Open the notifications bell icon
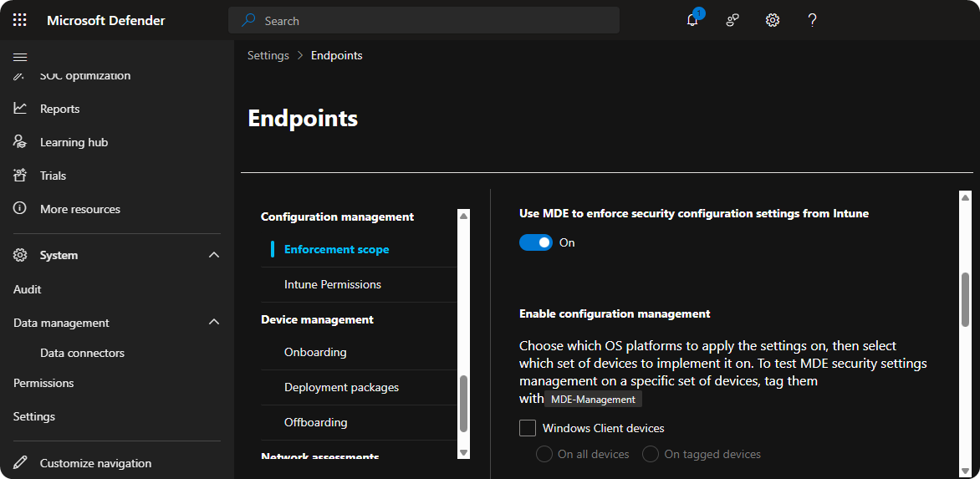The width and height of the screenshot is (980, 479). tap(692, 20)
